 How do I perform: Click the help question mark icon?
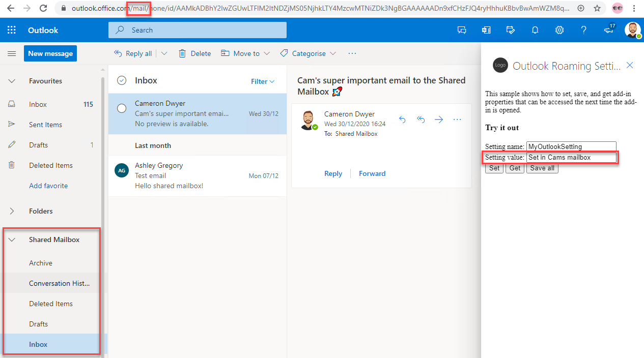tap(584, 30)
